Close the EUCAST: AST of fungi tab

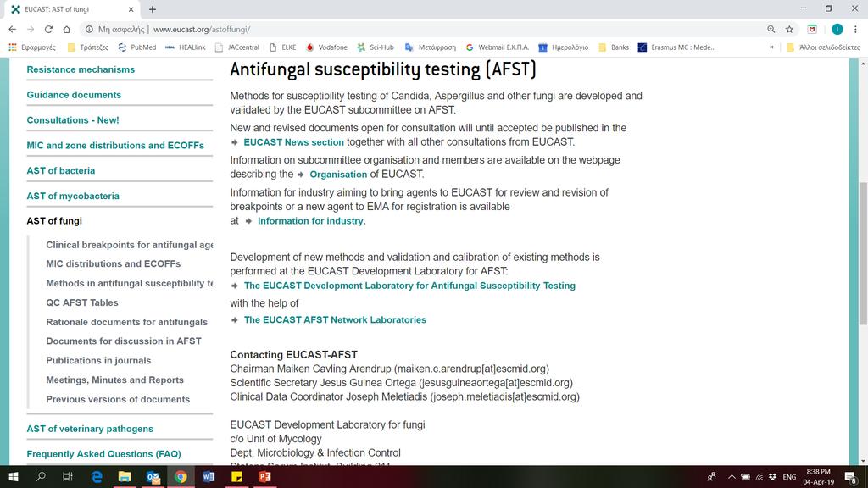pos(131,9)
